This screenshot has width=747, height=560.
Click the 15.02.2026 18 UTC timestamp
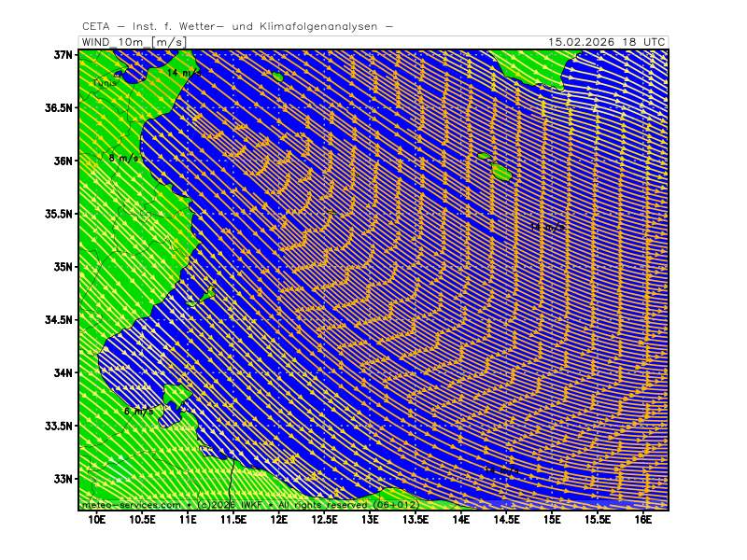point(606,42)
